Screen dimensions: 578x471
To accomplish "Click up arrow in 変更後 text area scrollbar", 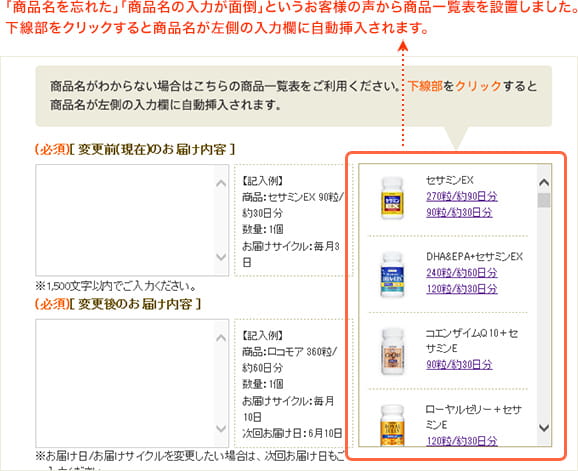I will (221, 338).
